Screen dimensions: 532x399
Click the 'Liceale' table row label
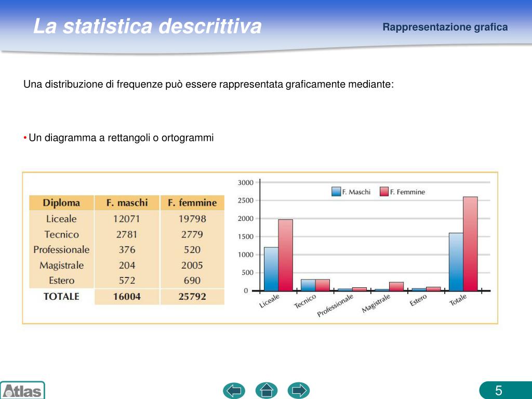click(61, 219)
